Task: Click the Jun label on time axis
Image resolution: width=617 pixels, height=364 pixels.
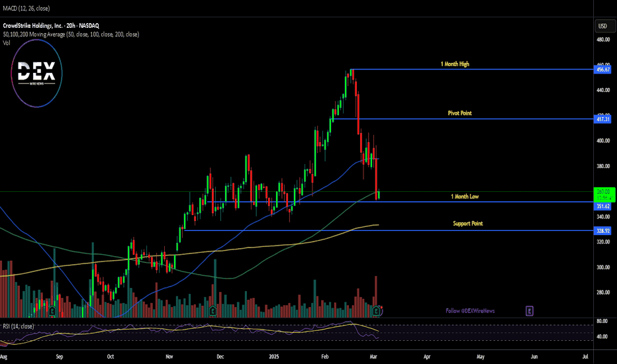Action: pyautogui.click(x=534, y=357)
